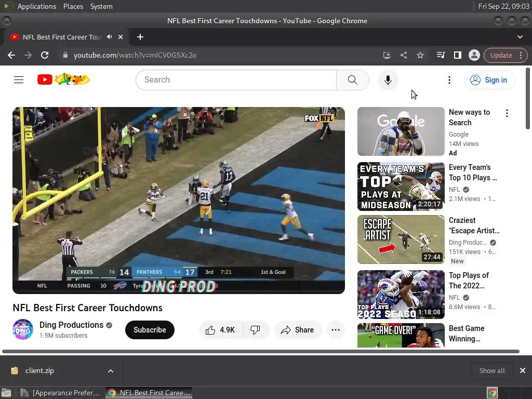Click the page vertical scrollbar
This screenshot has width=532, height=399.
[528, 98]
